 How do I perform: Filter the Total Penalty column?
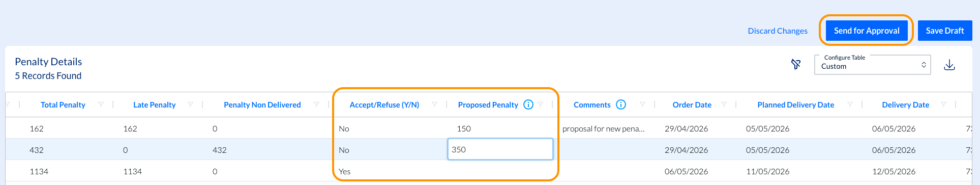[101, 104]
